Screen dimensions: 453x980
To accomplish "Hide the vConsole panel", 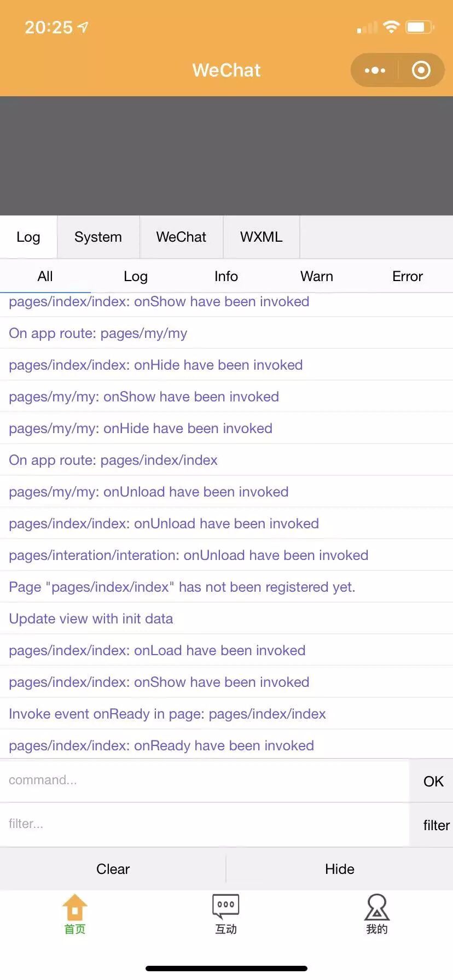I will click(x=339, y=869).
